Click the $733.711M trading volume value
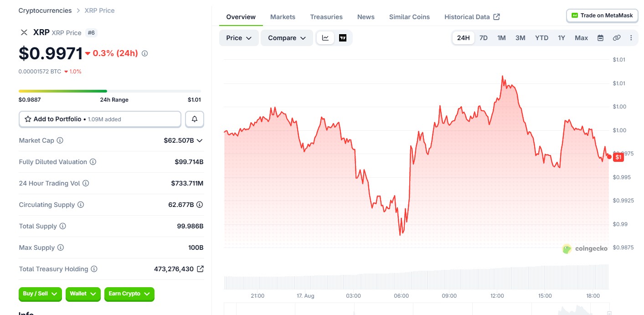644x315 pixels. tap(187, 183)
